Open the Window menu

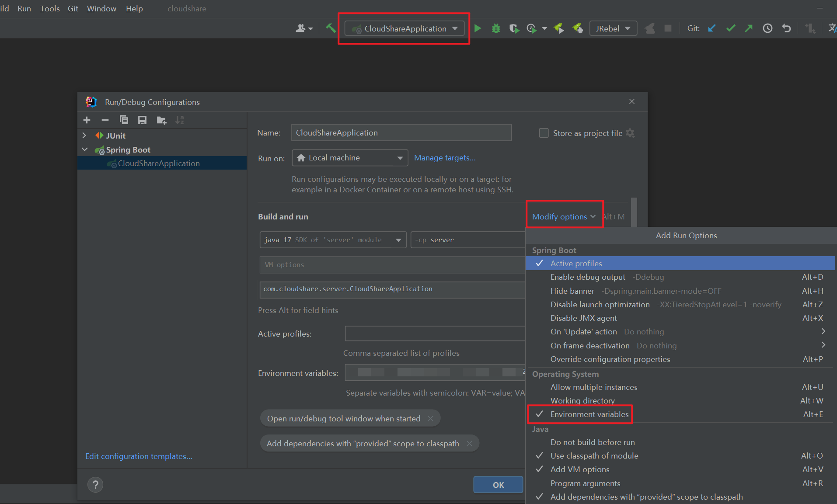(101, 8)
